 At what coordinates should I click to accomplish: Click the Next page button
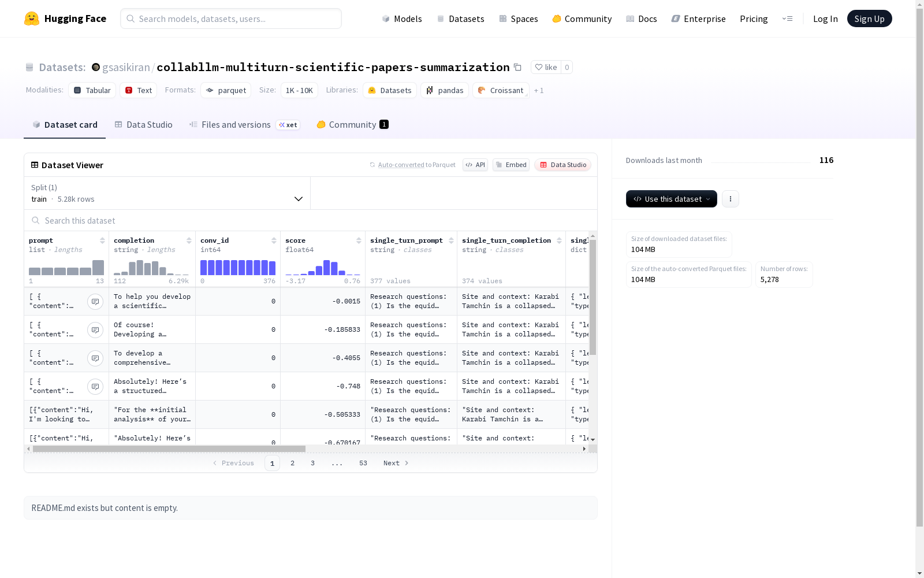396,463
